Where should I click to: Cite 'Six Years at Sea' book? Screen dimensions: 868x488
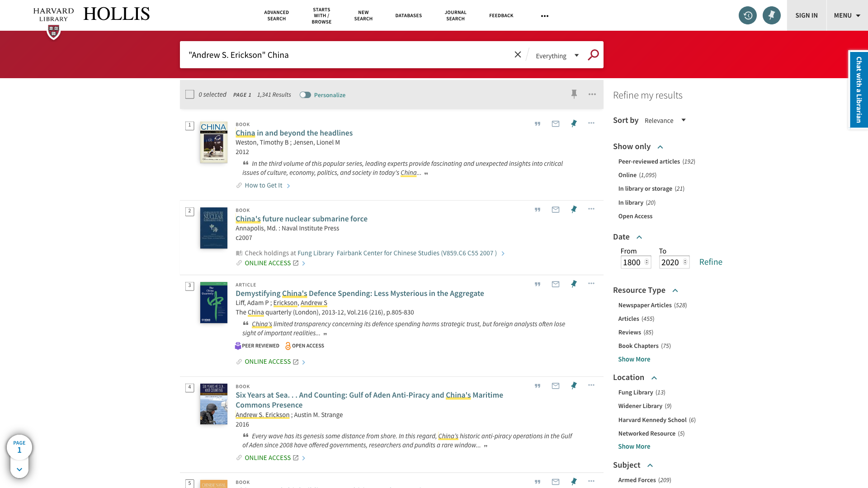(538, 385)
